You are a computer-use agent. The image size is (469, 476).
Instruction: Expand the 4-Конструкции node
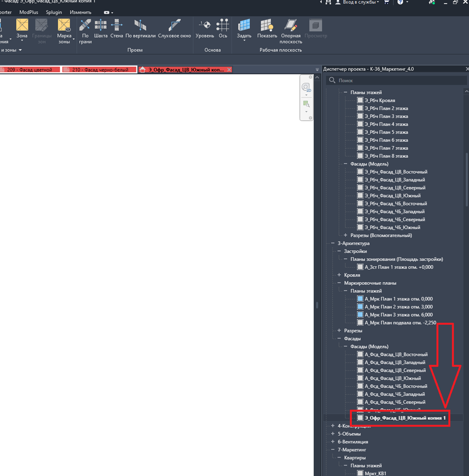[333, 426]
